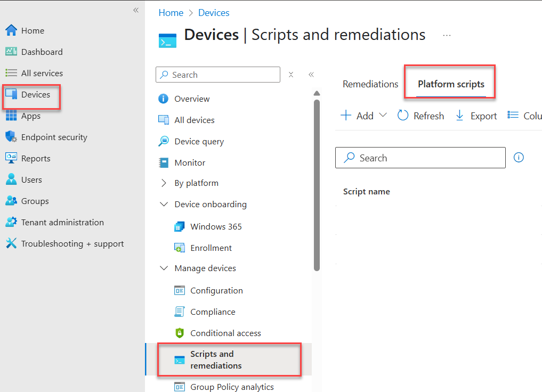This screenshot has width=542, height=392.
Task: Click the Device query magnifier icon
Action: tap(164, 141)
